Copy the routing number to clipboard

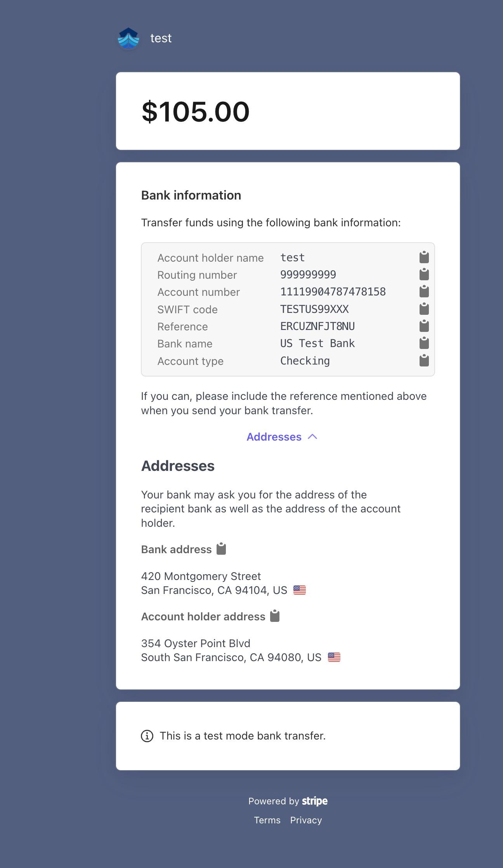424,274
